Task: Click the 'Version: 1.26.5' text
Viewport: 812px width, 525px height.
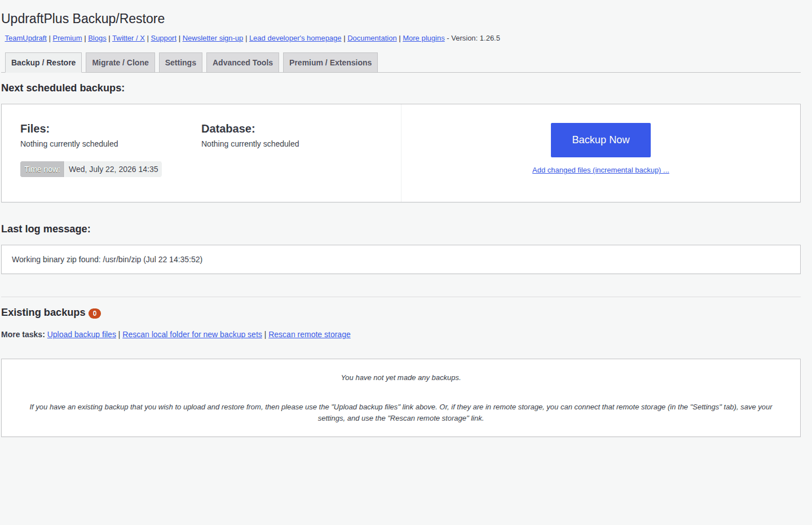Action: coord(476,38)
